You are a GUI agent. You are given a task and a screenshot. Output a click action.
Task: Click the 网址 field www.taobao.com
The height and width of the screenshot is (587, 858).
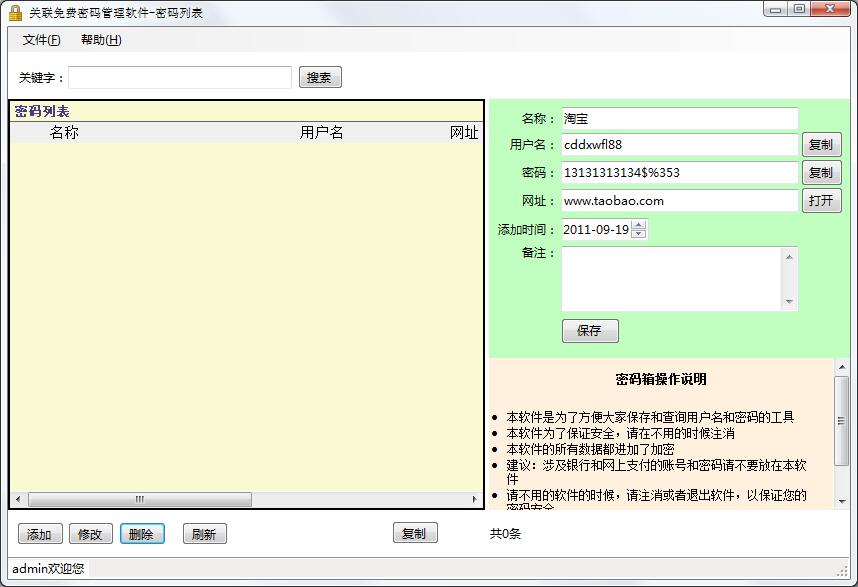coord(680,200)
